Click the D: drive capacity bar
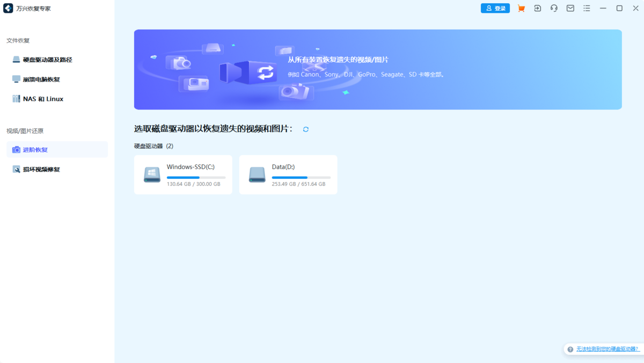The height and width of the screenshot is (363, 644). tap(301, 178)
